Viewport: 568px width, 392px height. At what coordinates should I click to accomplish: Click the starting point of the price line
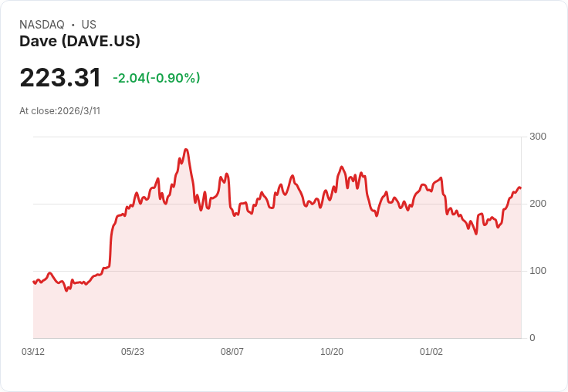click(x=33, y=282)
